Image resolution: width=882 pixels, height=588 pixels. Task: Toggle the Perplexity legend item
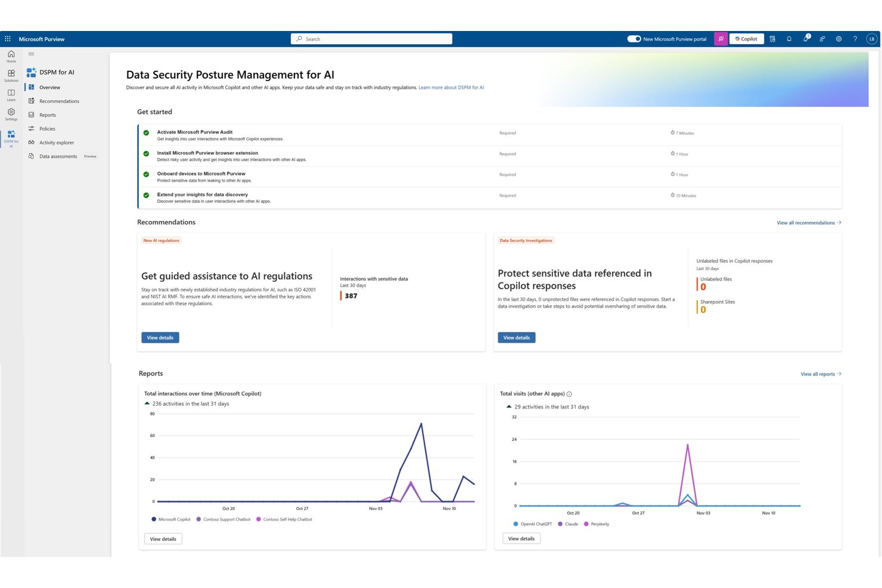pos(597,524)
